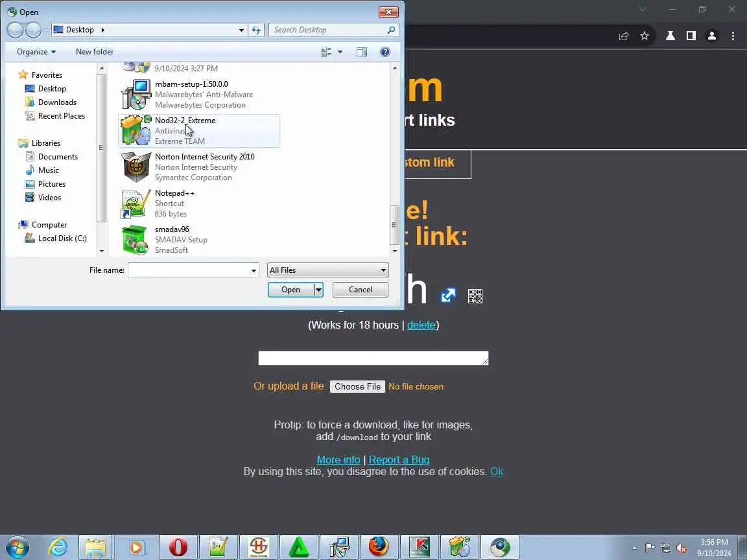
Task: Click the muted volume tray icon
Action: pos(682,548)
